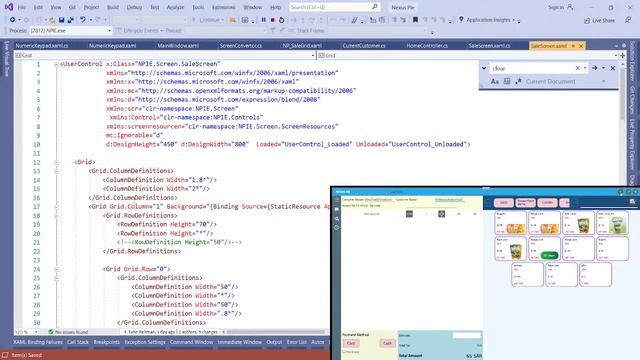
Task: Click the Navigate Backward circle icon
Action: 13,20
